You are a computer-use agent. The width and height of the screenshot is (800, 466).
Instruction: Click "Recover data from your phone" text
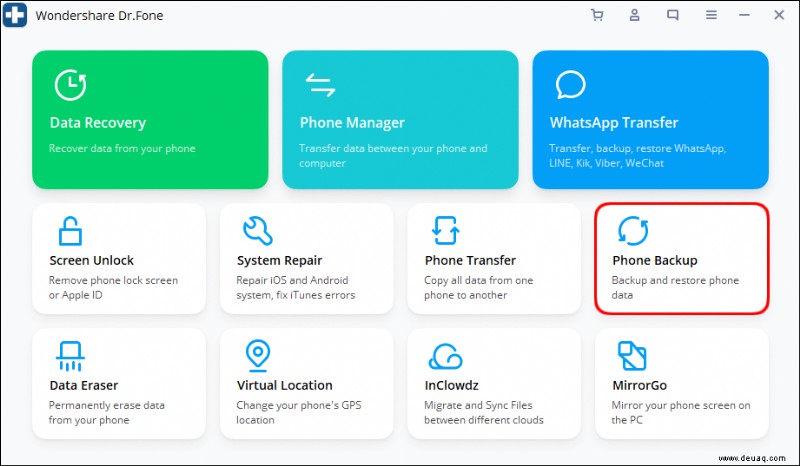122,149
